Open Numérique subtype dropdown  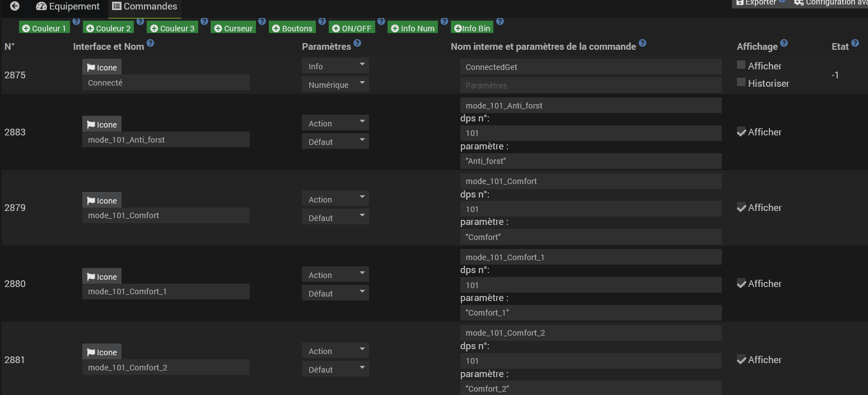(335, 84)
